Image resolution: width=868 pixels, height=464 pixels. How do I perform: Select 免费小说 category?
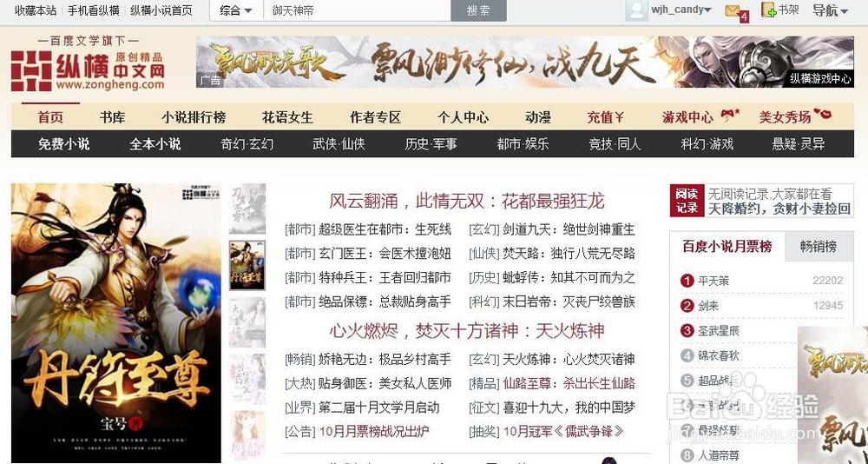pos(63,144)
